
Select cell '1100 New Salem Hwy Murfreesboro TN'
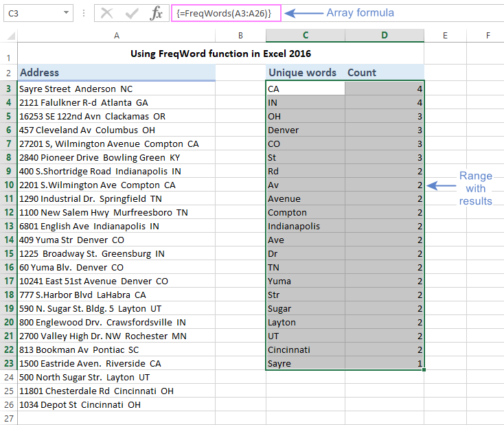click(116, 212)
